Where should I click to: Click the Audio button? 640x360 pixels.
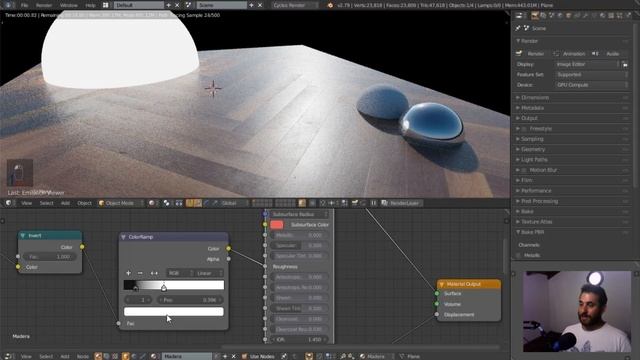point(609,53)
